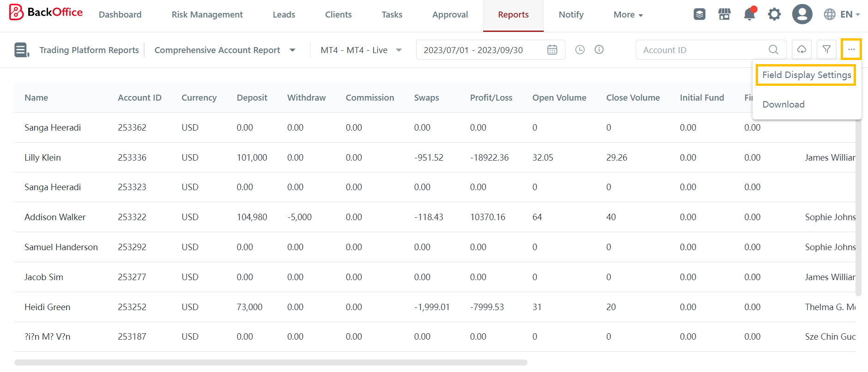Switch to the Risk Management tab

pyautogui.click(x=207, y=15)
